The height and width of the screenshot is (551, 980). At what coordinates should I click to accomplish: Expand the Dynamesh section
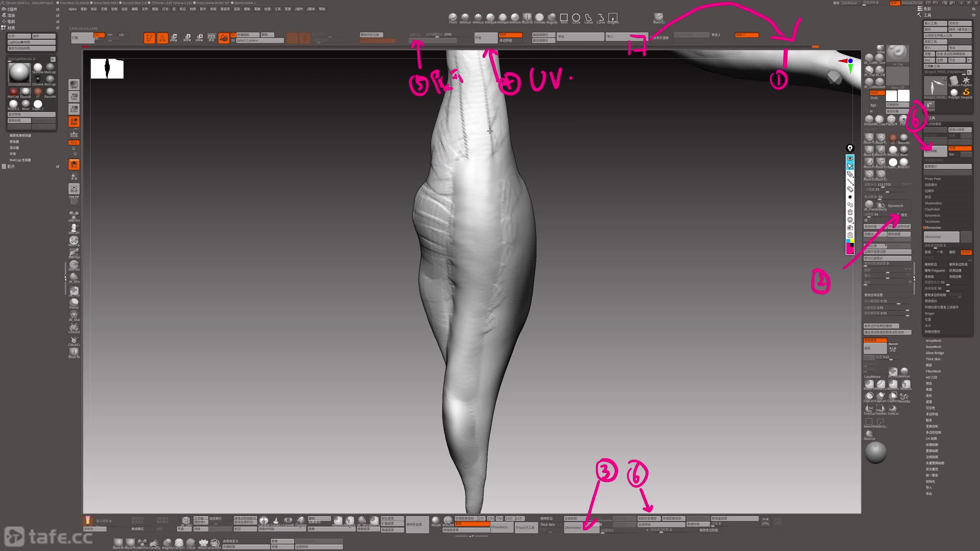tap(932, 215)
